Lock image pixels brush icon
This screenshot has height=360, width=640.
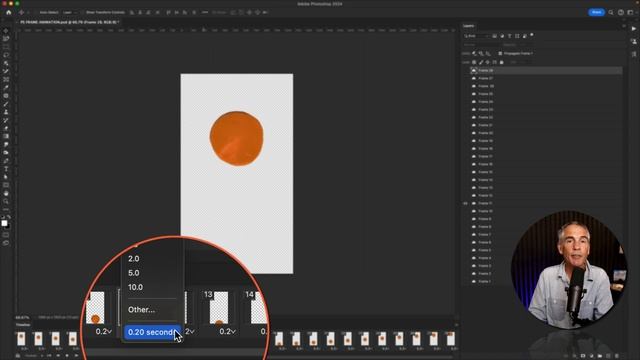481,62
